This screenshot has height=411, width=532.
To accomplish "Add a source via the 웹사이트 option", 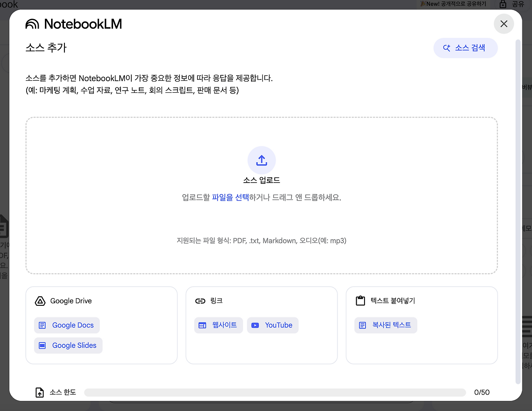I will pyautogui.click(x=219, y=325).
